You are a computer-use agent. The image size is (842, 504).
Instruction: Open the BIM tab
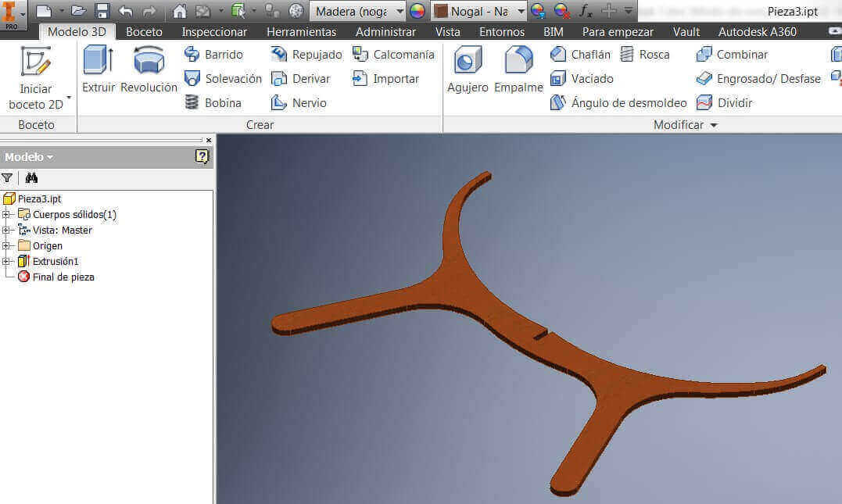click(553, 32)
